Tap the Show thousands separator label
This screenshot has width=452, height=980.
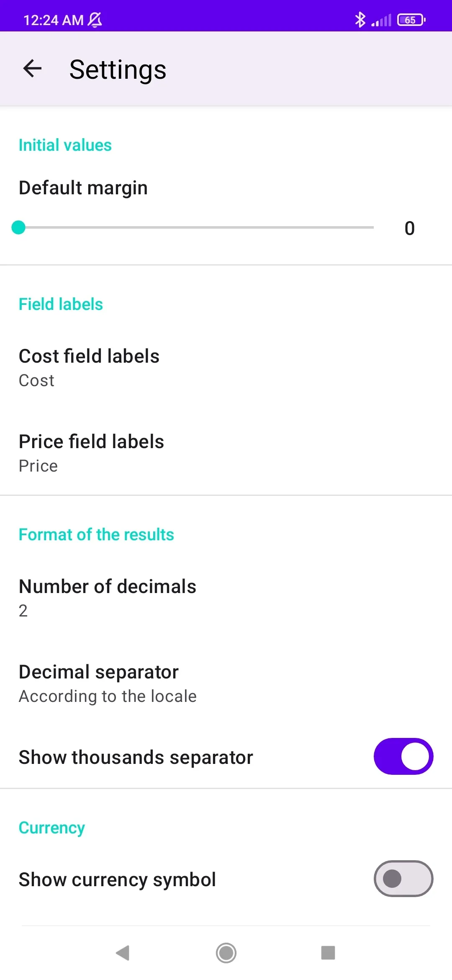136,757
